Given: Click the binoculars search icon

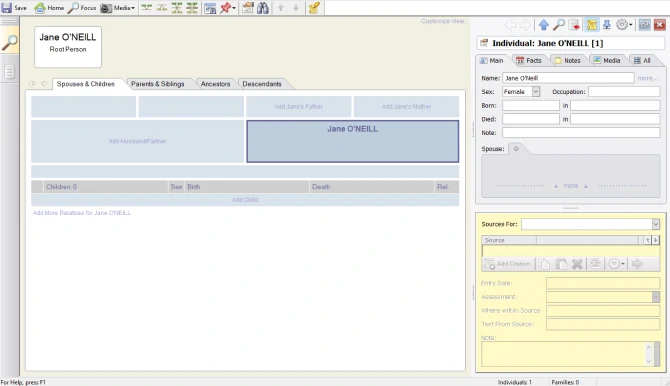Looking at the screenshot, I should click(x=263, y=8).
